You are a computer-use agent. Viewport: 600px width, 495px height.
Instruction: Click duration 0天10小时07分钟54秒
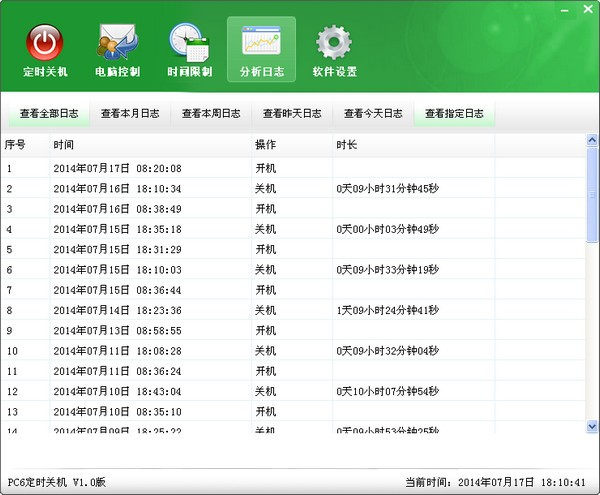coord(388,391)
